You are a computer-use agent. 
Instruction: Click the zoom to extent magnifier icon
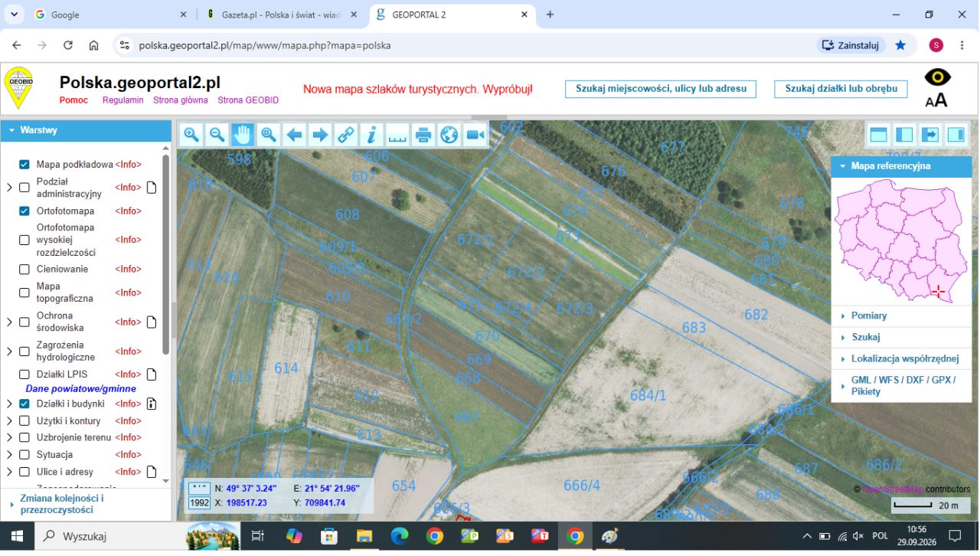coord(269,135)
